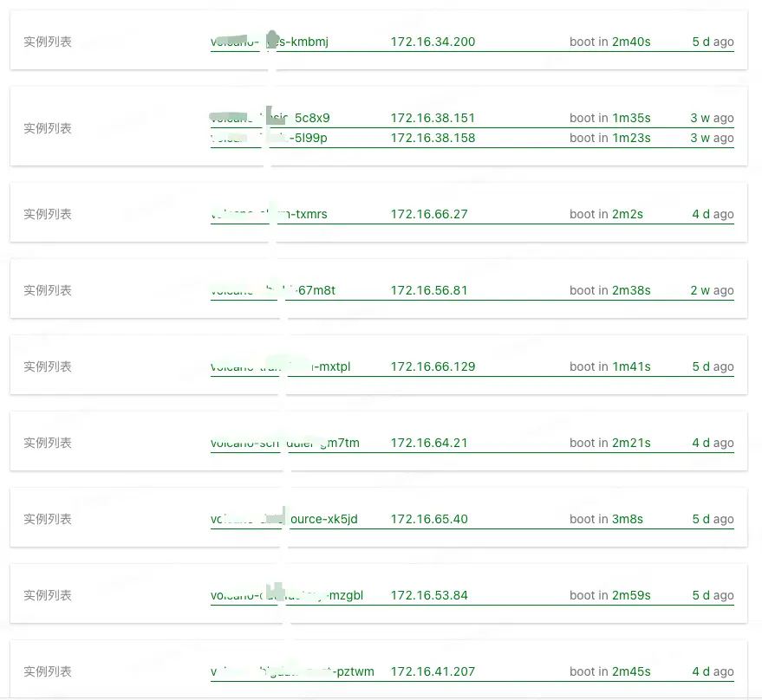762x700 pixels.
Task: Open the pod link ending in txmrs
Action: click(x=270, y=214)
